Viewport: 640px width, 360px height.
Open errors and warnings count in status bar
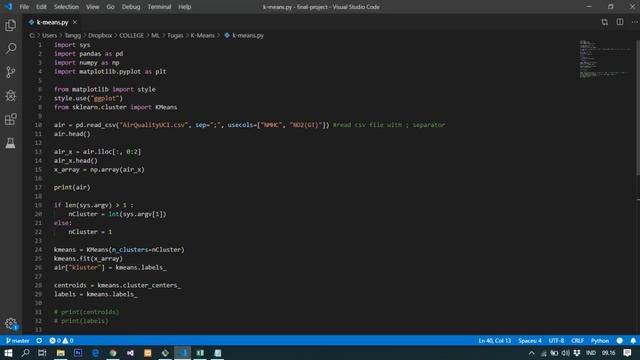coord(61,340)
